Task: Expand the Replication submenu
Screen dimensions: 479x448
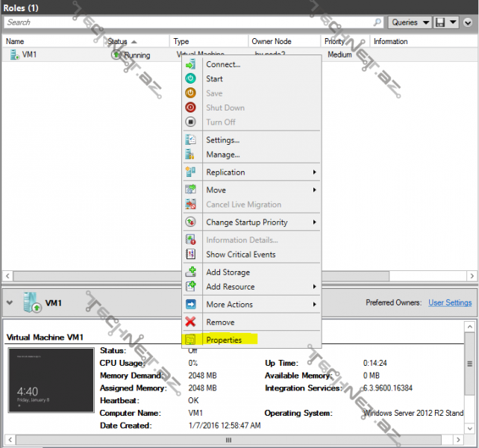Action: click(252, 172)
